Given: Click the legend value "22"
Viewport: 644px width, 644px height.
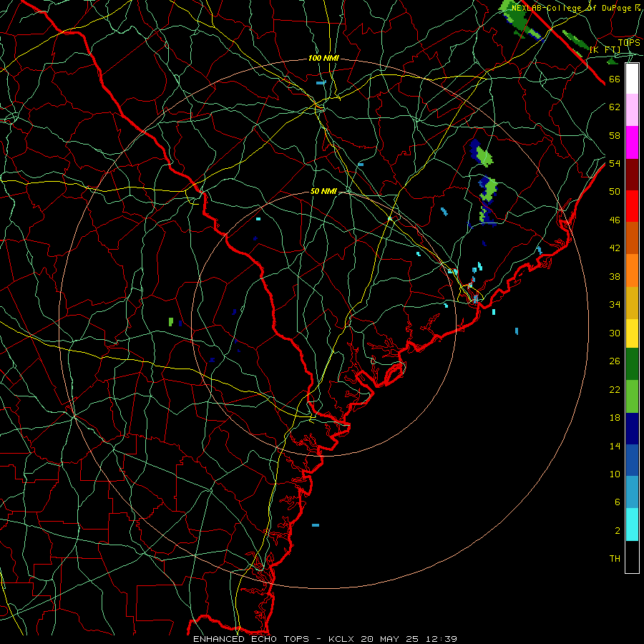Looking at the screenshot, I should pos(615,389).
